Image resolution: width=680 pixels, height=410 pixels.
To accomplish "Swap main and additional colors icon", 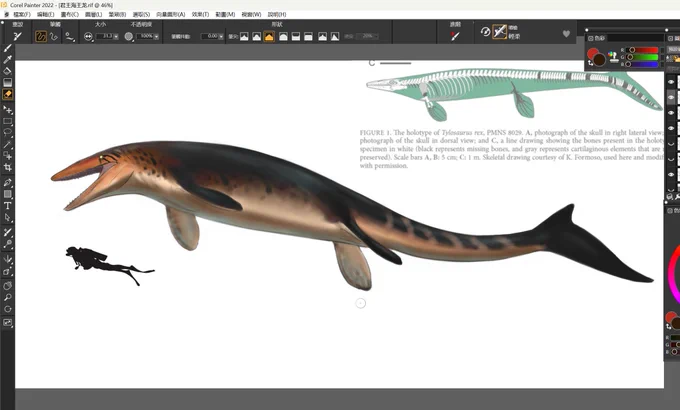I will pyautogui.click(x=590, y=63).
